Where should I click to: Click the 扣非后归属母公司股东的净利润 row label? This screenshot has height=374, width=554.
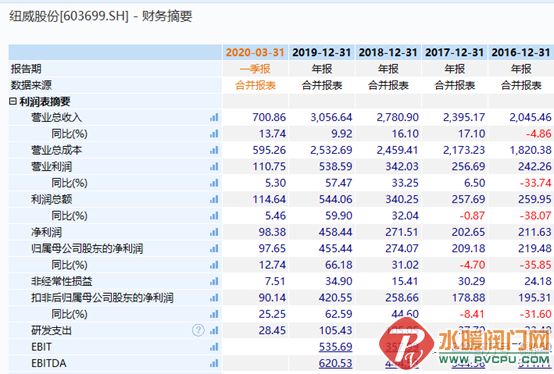[102, 298]
